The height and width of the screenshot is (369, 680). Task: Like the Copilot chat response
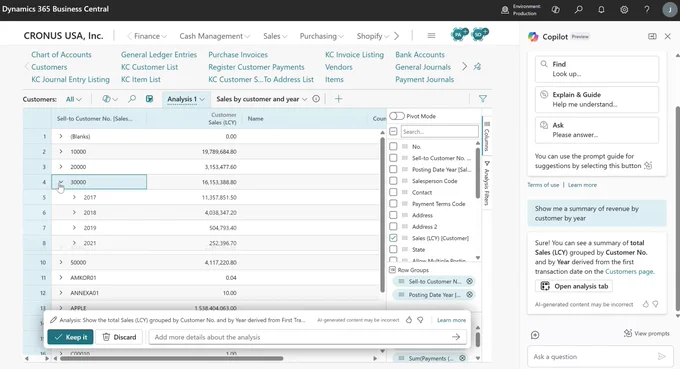[646, 304]
